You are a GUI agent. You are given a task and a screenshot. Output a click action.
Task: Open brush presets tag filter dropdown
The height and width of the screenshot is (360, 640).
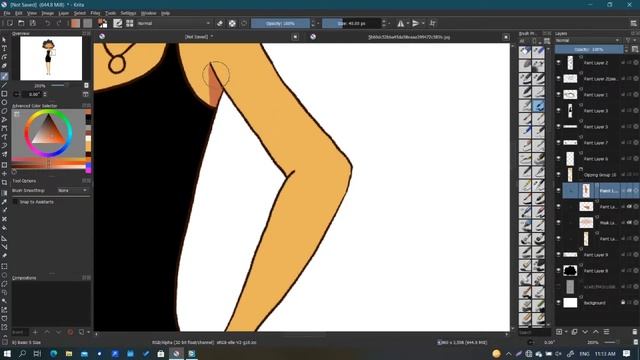[x=525, y=41]
